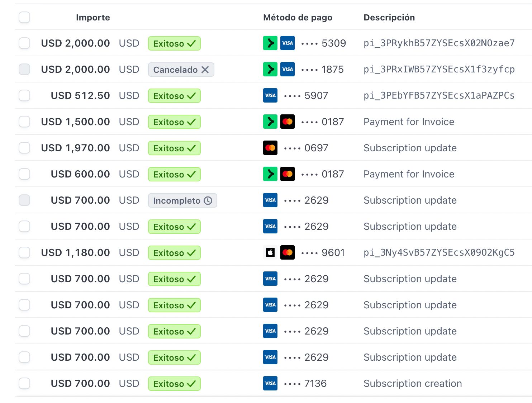This screenshot has height=403, width=532.
Task: Toggle the select-all checkbox in the header
Action: coord(24,17)
